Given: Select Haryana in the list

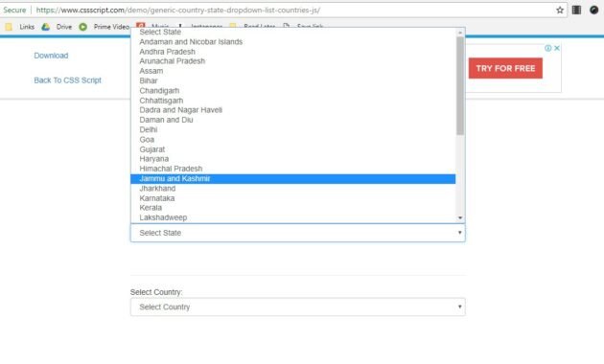Looking at the screenshot, I should click(292, 159).
